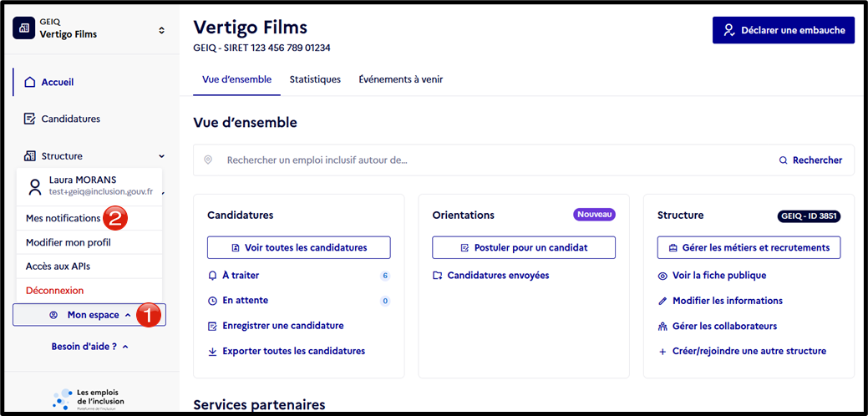Click the Rechercher search button
Screen dimensions: 868x416
pos(811,160)
